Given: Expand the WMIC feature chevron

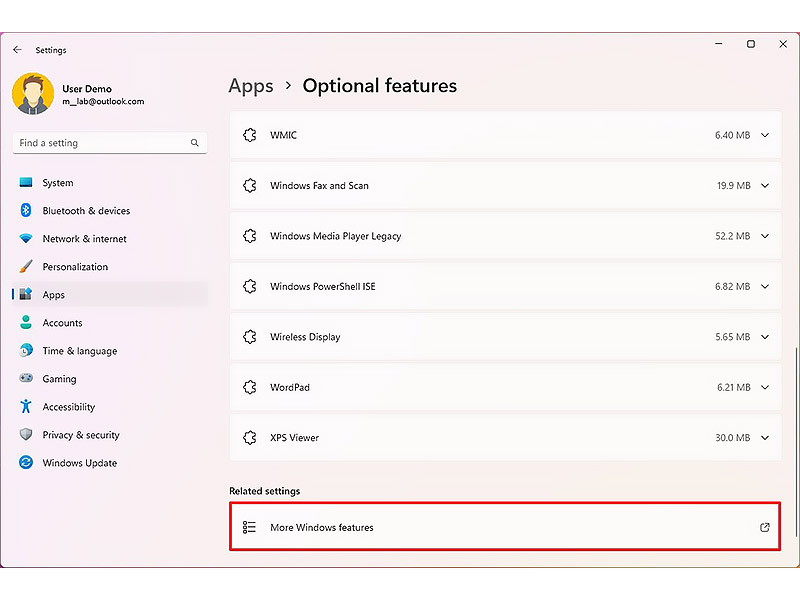Looking at the screenshot, I should [x=765, y=135].
